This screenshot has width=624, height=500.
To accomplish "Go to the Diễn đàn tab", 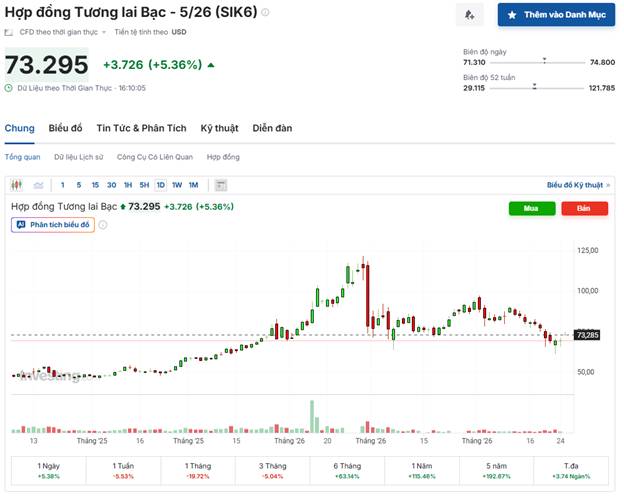I will 272,128.
